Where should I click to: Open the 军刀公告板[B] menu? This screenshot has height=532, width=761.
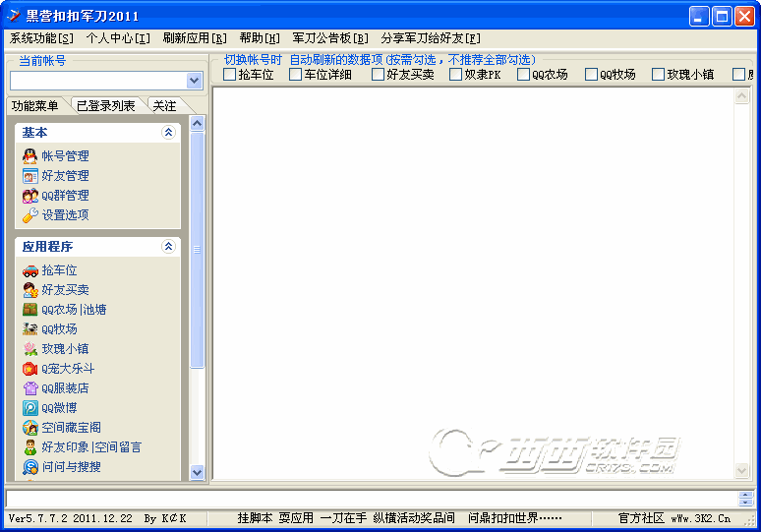point(330,38)
